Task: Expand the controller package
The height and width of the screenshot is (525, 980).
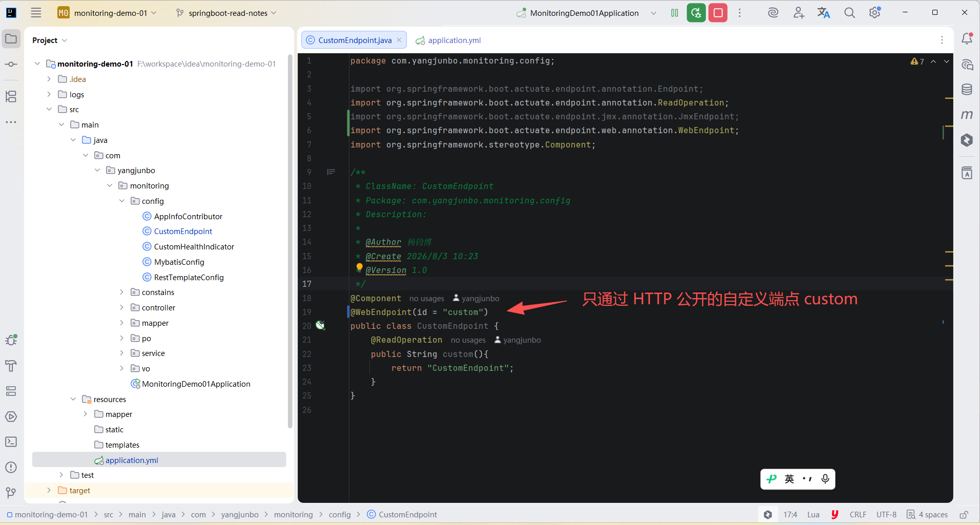Action: click(x=122, y=307)
